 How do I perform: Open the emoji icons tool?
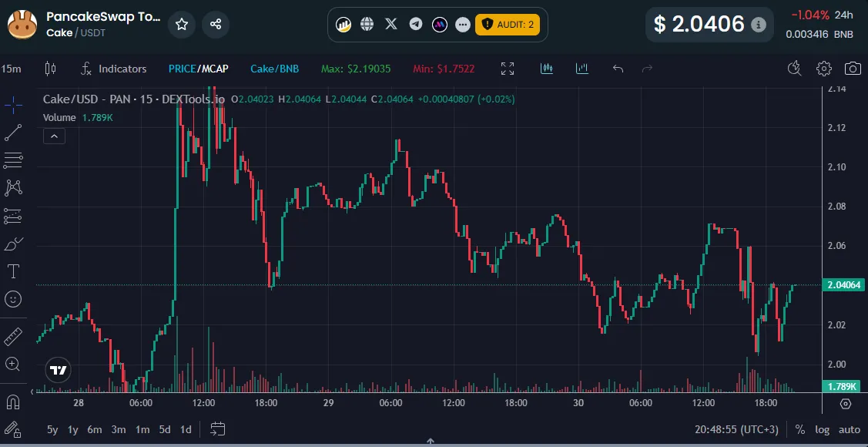pos(13,299)
